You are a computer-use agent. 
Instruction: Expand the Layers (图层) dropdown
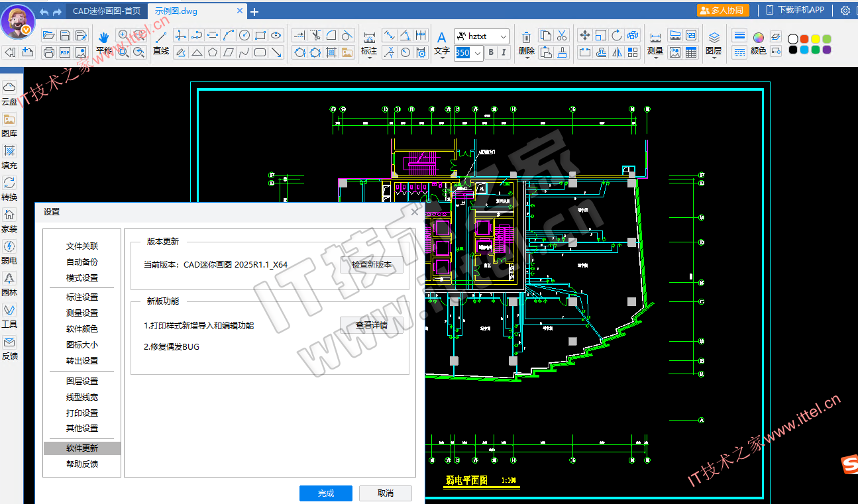tap(714, 58)
